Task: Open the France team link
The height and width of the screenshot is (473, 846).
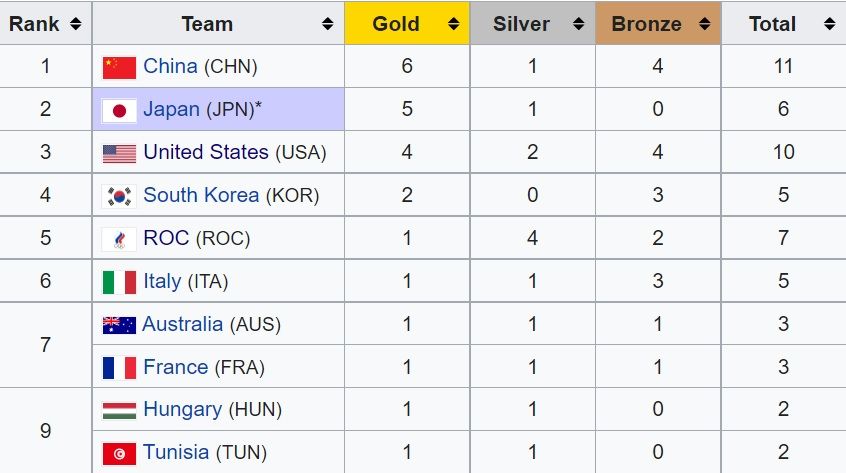Action: [x=175, y=368]
